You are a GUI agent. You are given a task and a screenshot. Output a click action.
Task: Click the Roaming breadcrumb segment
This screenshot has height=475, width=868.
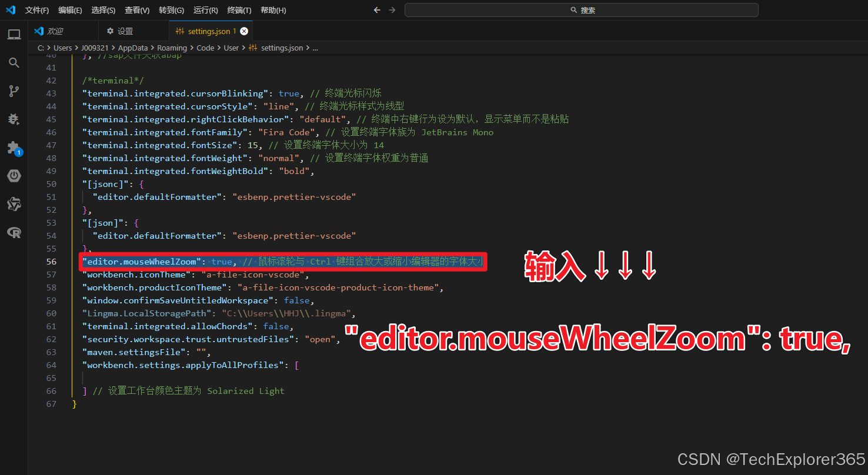(x=172, y=48)
